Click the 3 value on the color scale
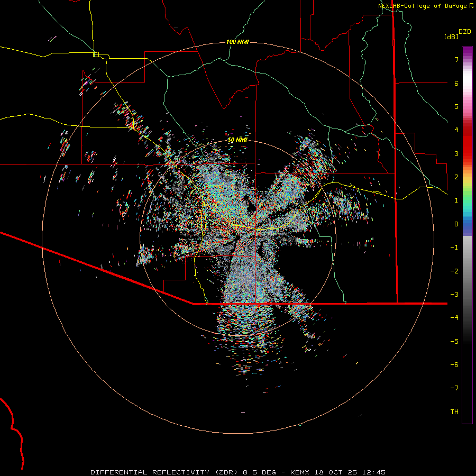This screenshot has width=476, height=476. 456,153
